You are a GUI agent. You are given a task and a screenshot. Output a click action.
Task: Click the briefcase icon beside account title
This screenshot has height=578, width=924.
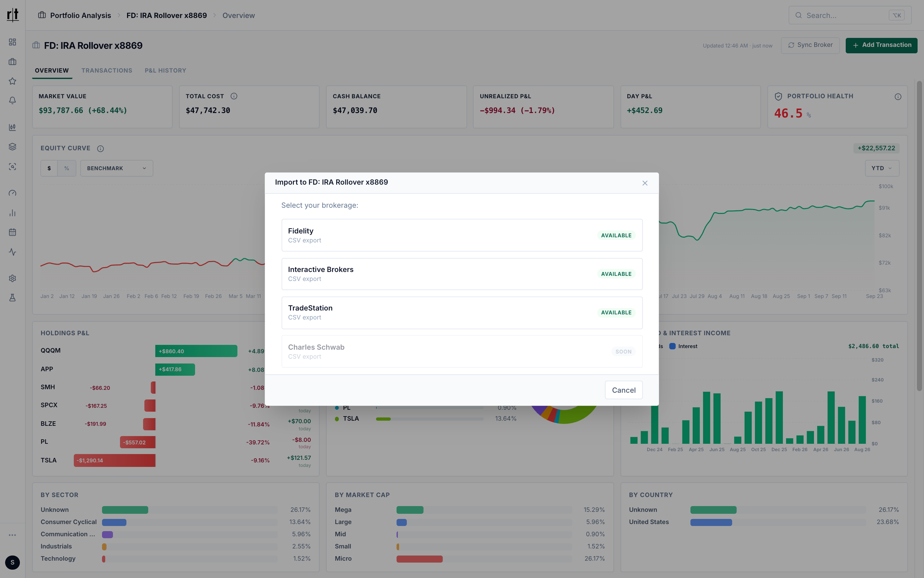click(36, 45)
